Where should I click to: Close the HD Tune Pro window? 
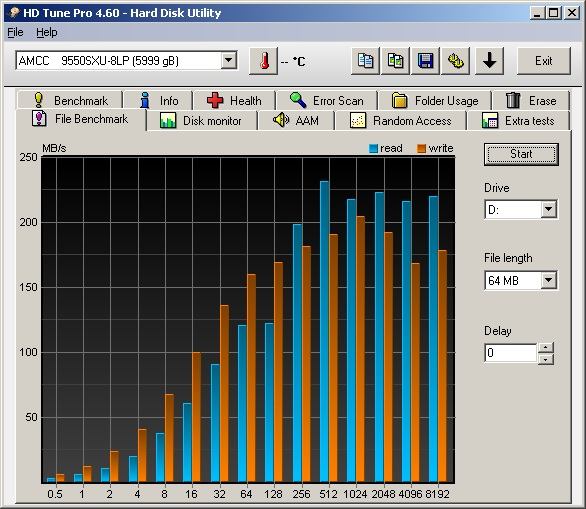pos(572,13)
